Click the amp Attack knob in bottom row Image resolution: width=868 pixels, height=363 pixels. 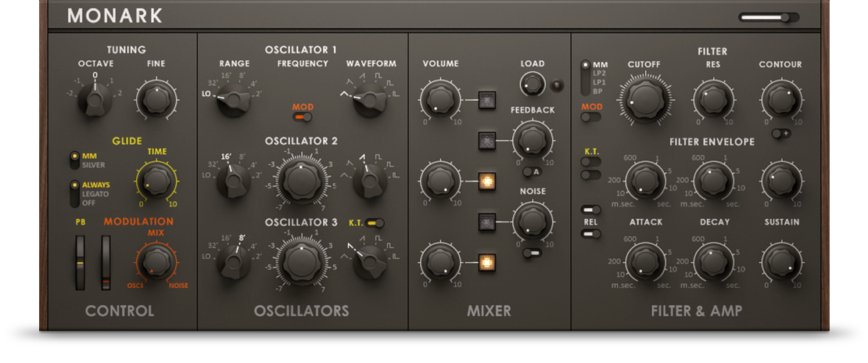coord(645,263)
